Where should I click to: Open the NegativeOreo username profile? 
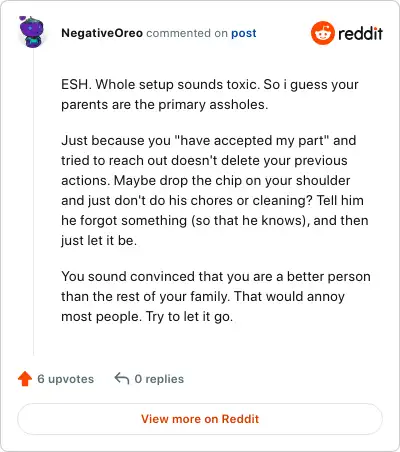[x=102, y=33]
